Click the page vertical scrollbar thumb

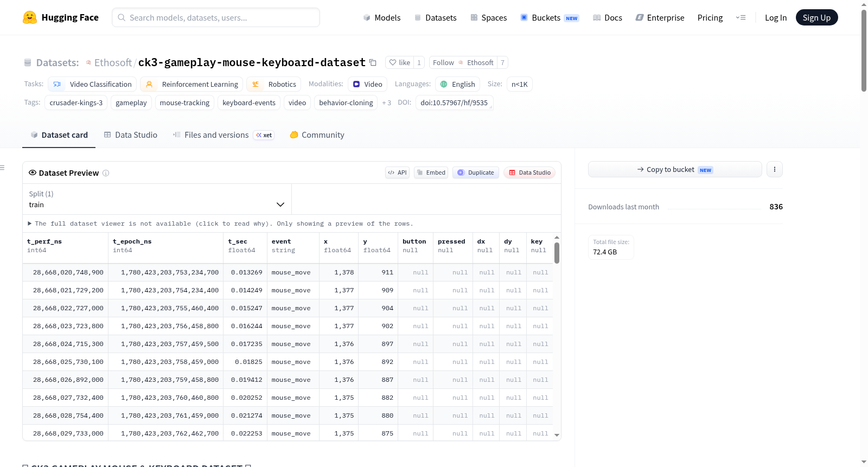(864, 50)
